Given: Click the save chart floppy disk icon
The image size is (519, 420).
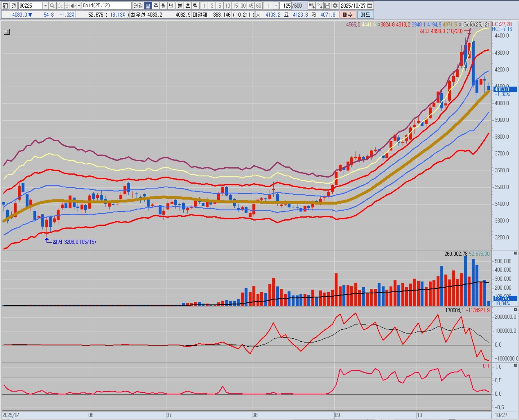Looking at the screenshot, I should tap(327, 5).
